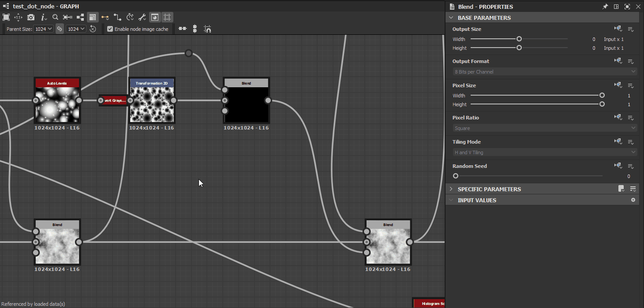Open the graph search magnifier icon
The image size is (644, 308).
pyautogui.click(x=54, y=17)
